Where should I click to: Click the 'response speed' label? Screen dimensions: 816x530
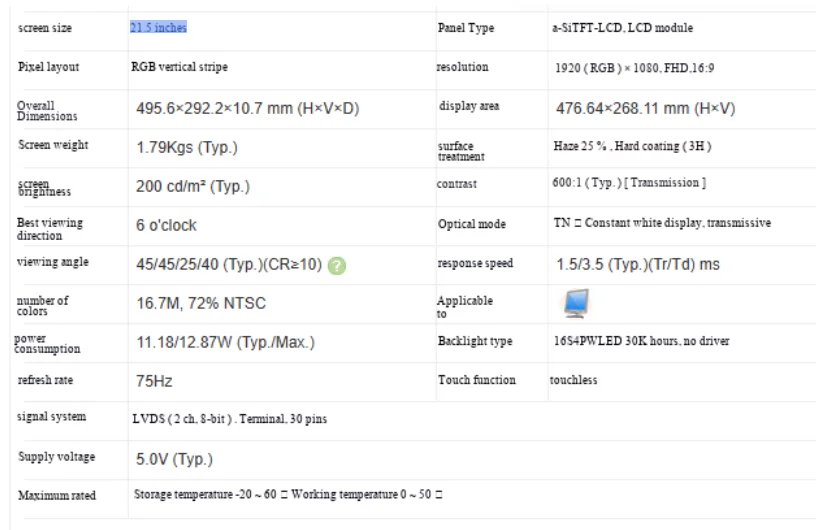coord(475,263)
